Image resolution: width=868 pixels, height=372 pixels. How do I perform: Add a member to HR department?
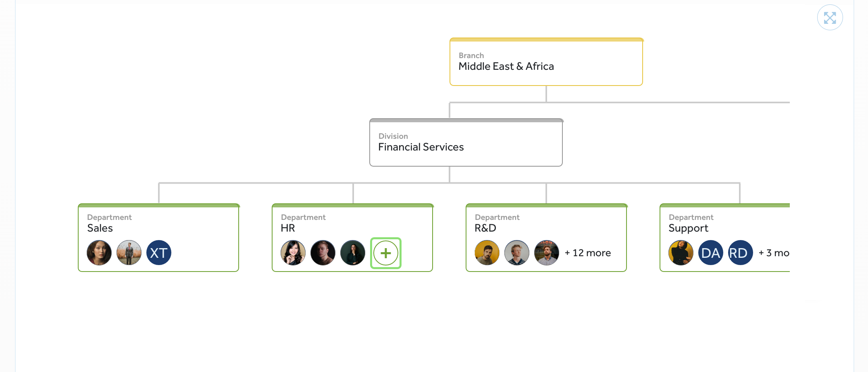(386, 253)
